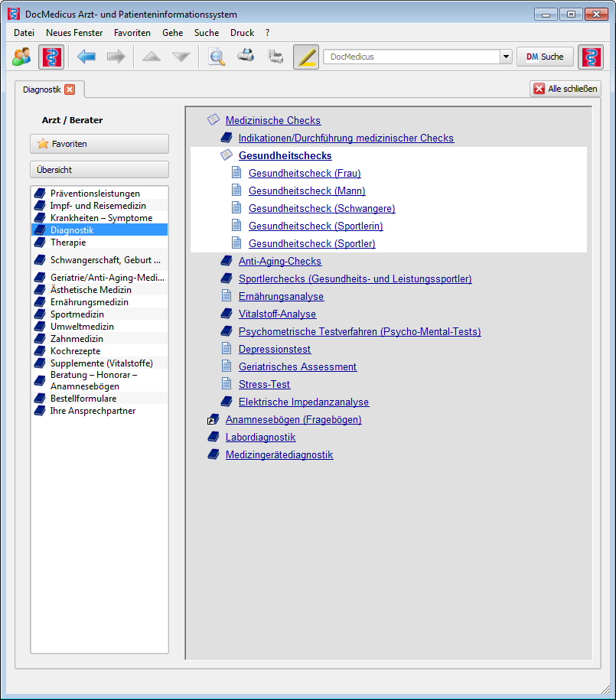Click book icon next to Kochrezepte
The width and height of the screenshot is (616, 700).
pos(41,351)
